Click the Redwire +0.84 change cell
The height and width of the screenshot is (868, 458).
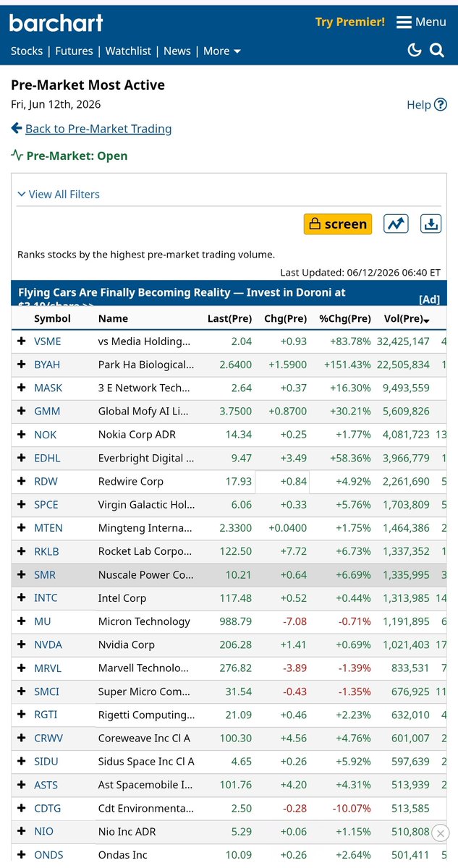point(282,481)
